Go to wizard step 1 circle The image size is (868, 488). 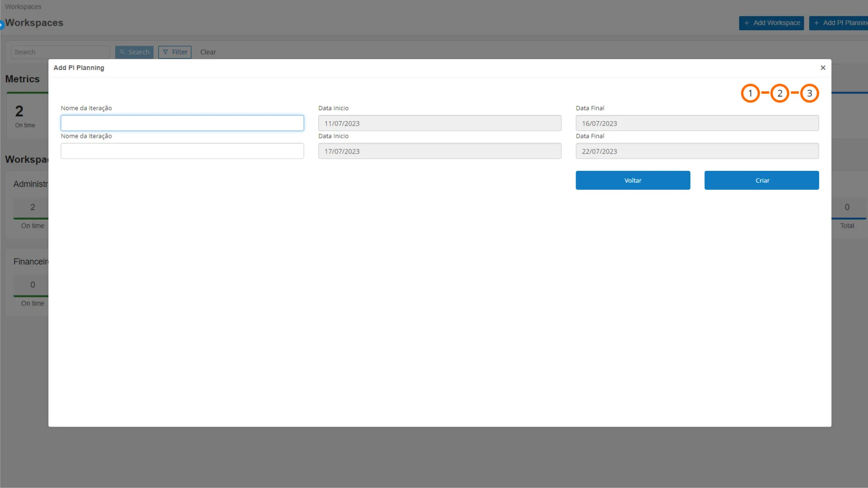[x=750, y=94]
